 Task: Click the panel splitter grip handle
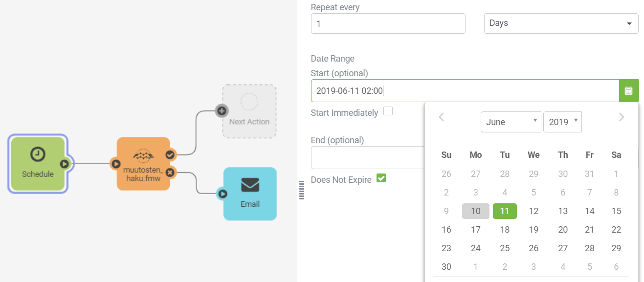[301, 190]
